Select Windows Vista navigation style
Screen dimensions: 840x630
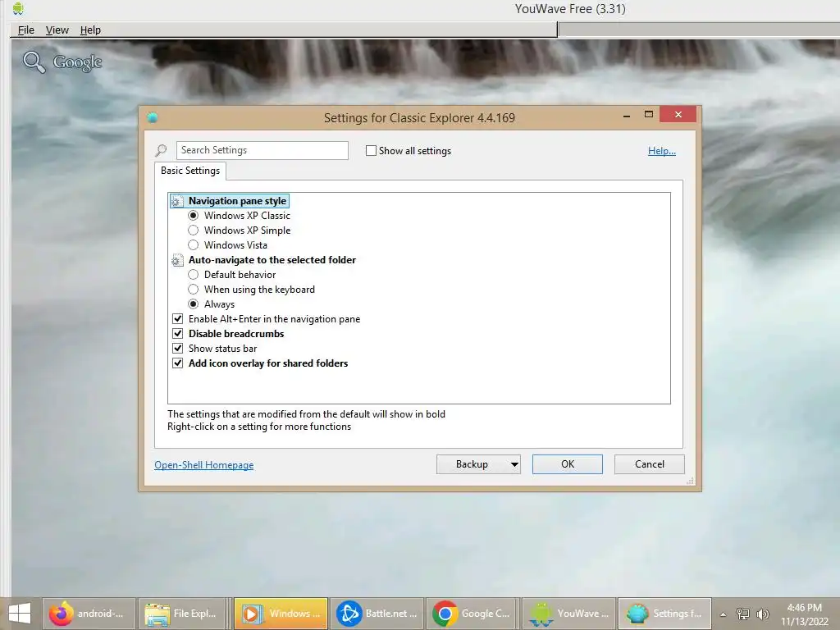tap(194, 244)
